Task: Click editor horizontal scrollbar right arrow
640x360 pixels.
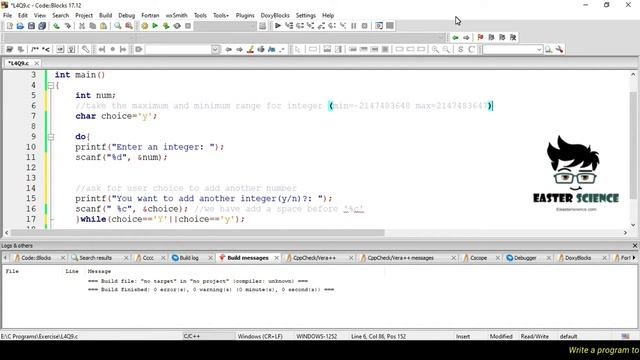Action: (625, 233)
